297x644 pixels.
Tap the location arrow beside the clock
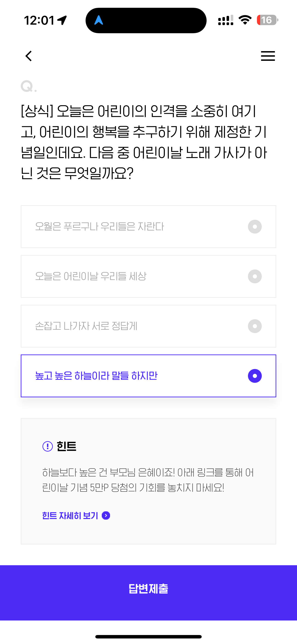[x=62, y=20]
